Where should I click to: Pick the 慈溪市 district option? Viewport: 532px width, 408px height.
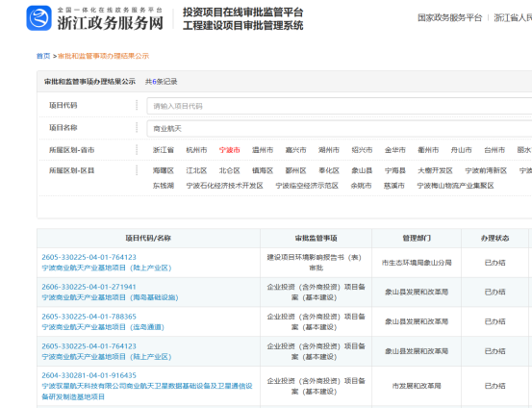pyautogui.click(x=394, y=186)
